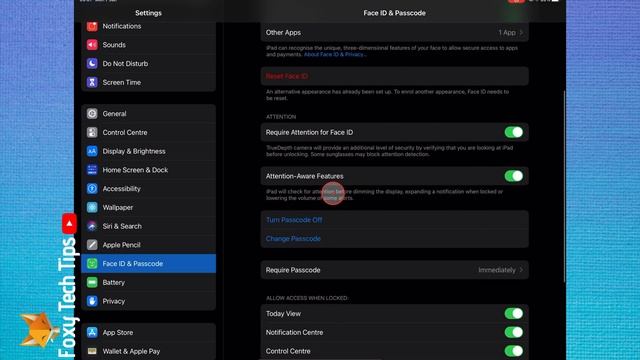This screenshot has height=360, width=640.
Task: Select the Apple Pencil icon
Action: tap(92, 245)
